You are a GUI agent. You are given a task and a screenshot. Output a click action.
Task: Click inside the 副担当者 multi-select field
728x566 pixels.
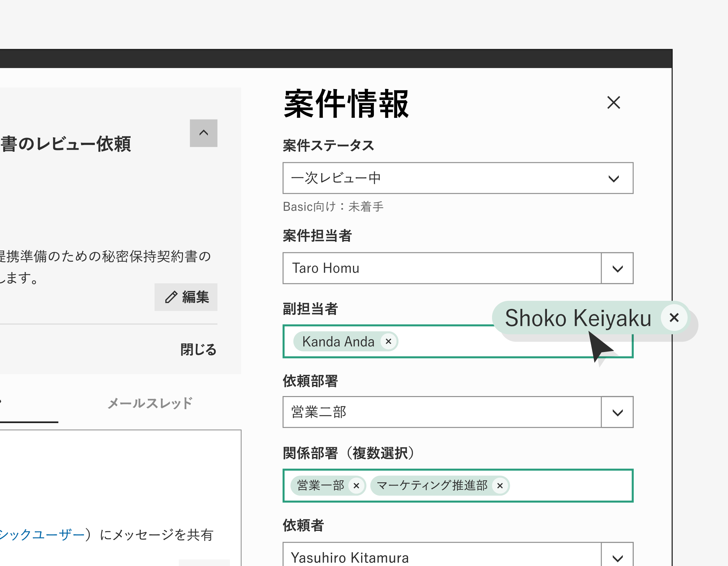click(458, 341)
